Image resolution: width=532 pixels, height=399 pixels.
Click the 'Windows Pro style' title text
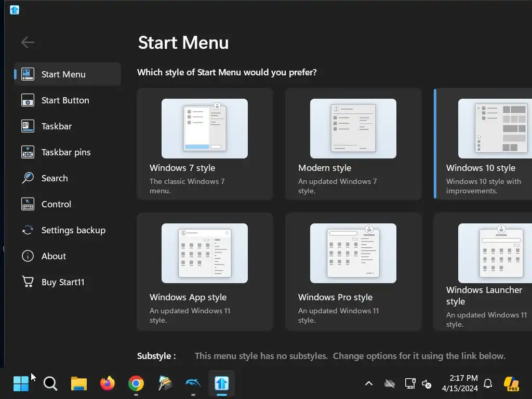tap(335, 297)
